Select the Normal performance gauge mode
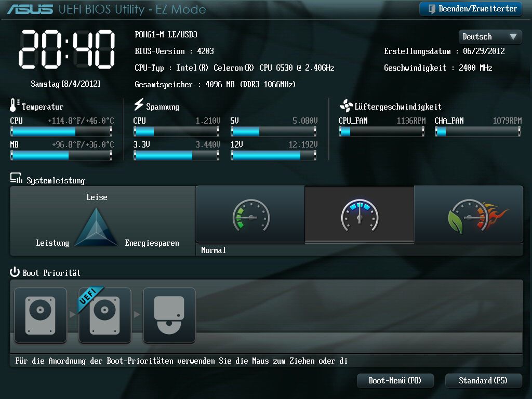 click(360, 215)
